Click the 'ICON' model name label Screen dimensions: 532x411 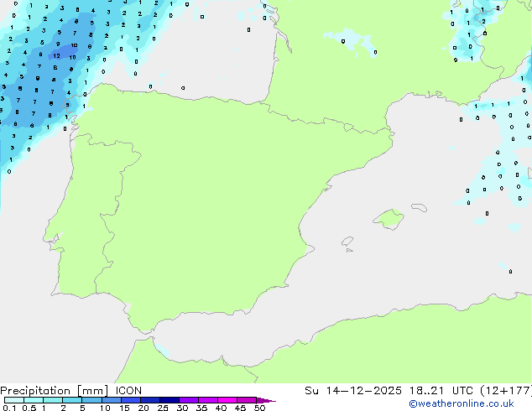[x=128, y=391]
